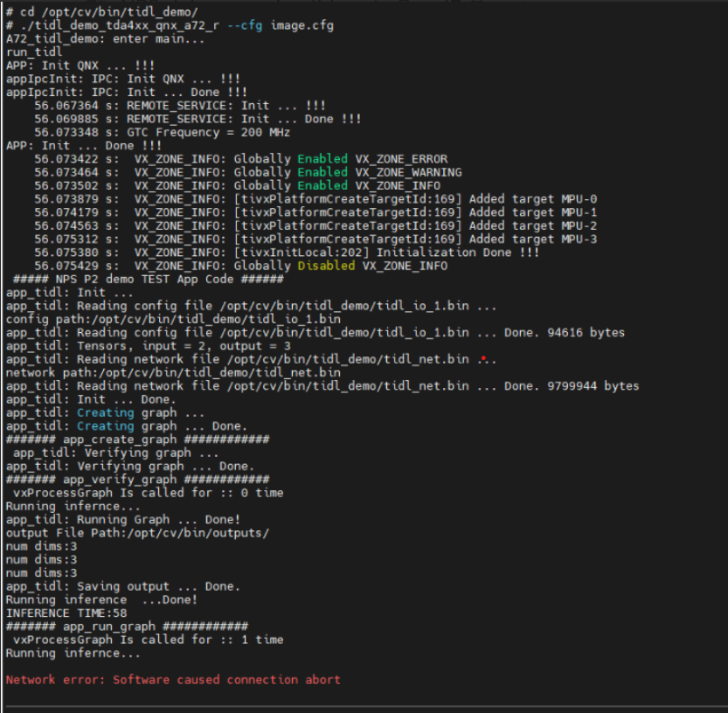Click the 'network path:' tidl_net.bin line
This screenshot has height=713, width=728.
click(x=173, y=372)
